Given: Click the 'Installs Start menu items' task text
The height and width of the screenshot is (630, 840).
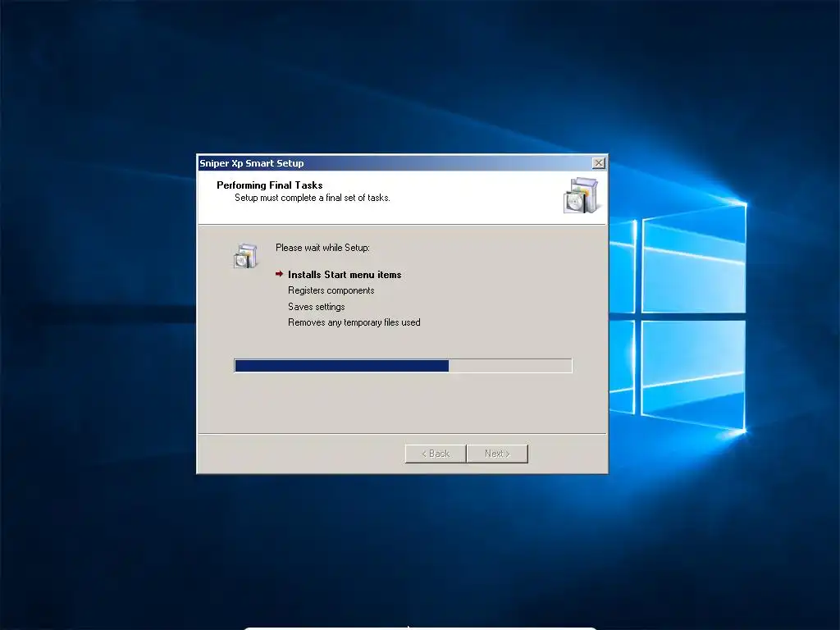Looking at the screenshot, I should (345, 275).
